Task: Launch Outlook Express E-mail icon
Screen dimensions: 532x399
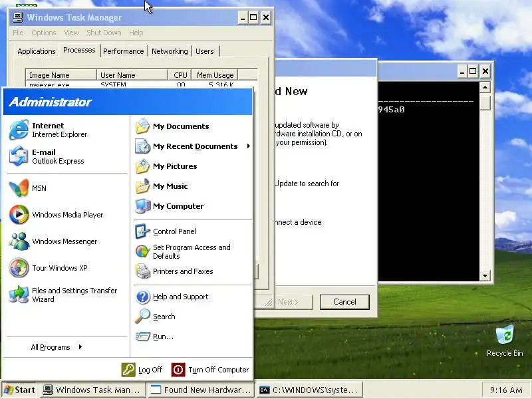Action: click(x=19, y=156)
